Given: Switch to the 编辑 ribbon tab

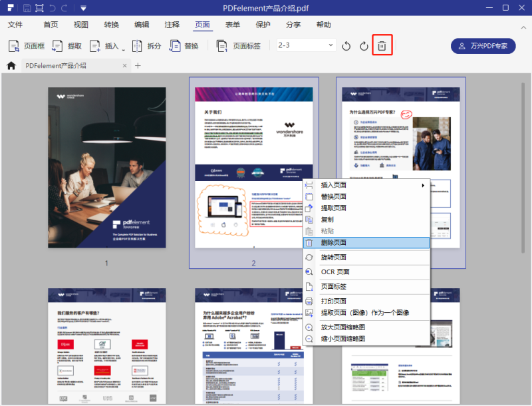Looking at the screenshot, I should click(142, 25).
